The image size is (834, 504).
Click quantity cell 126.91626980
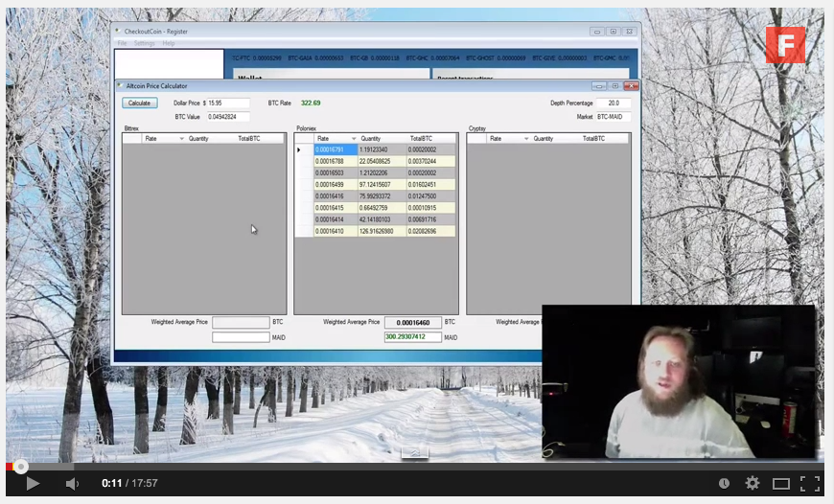pos(382,231)
